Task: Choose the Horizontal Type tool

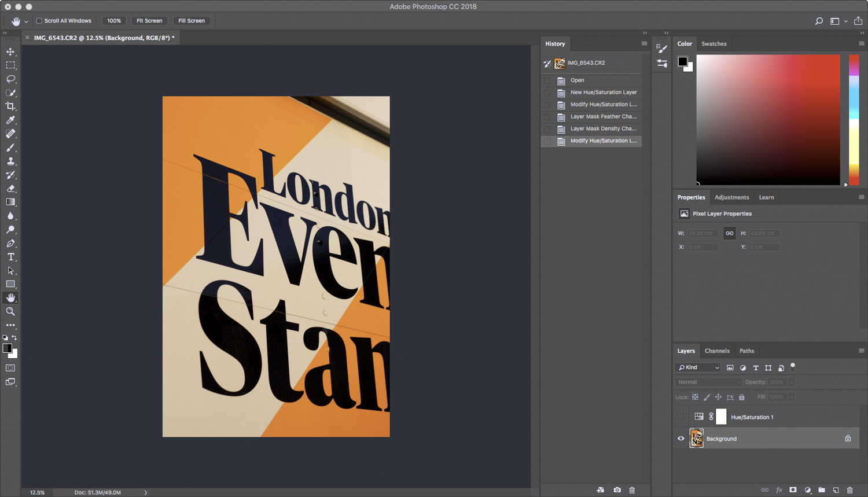Action: (x=10, y=257)
